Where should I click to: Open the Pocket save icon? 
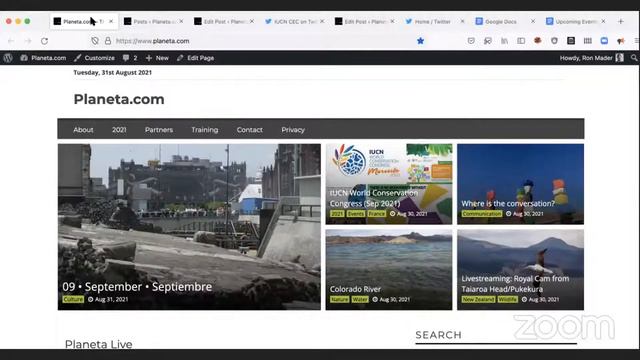(471, 41)
